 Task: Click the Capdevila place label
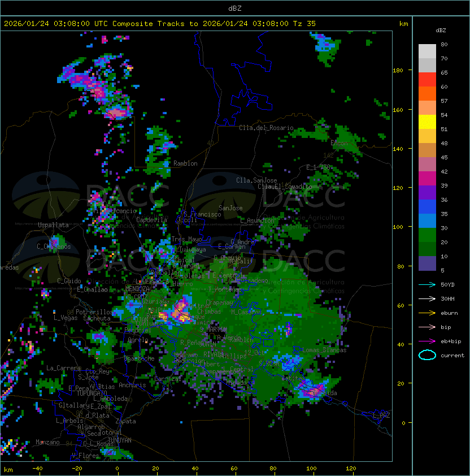[151, 220]
